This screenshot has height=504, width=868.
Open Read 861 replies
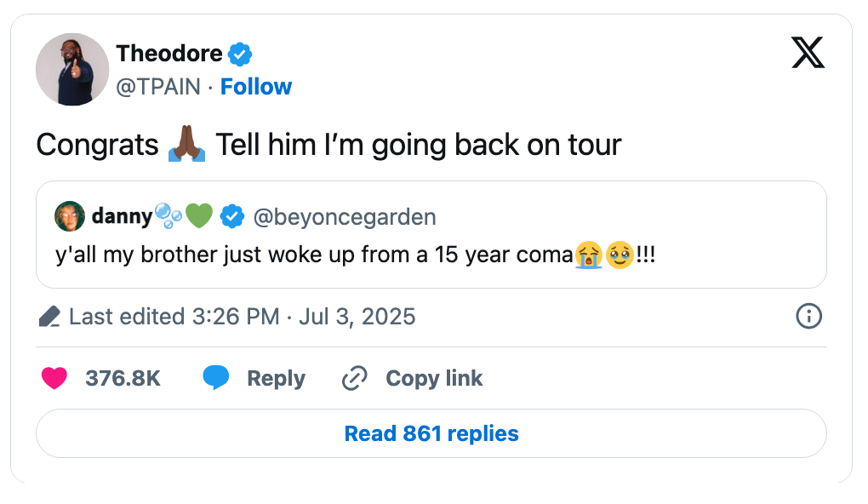point(431,433)
